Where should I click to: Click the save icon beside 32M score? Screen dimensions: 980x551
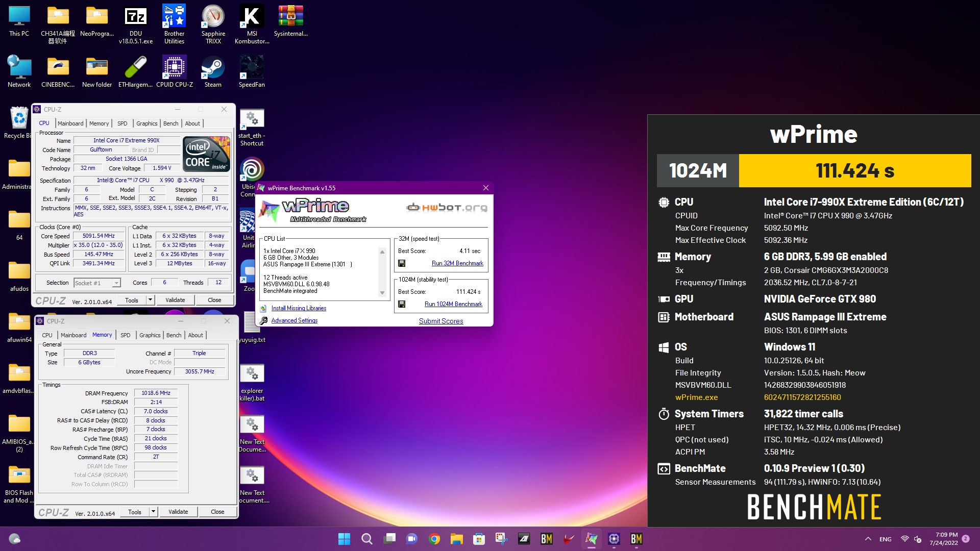point(402,263)
